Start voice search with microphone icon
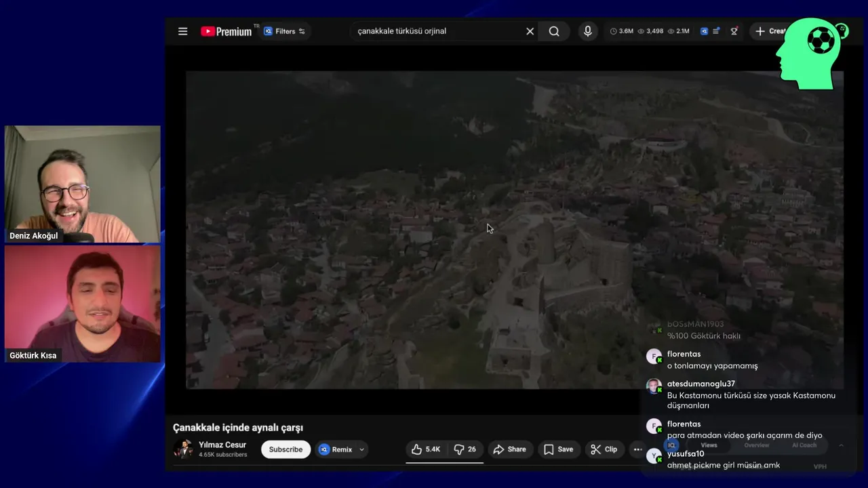 click(x=588, y=31)
